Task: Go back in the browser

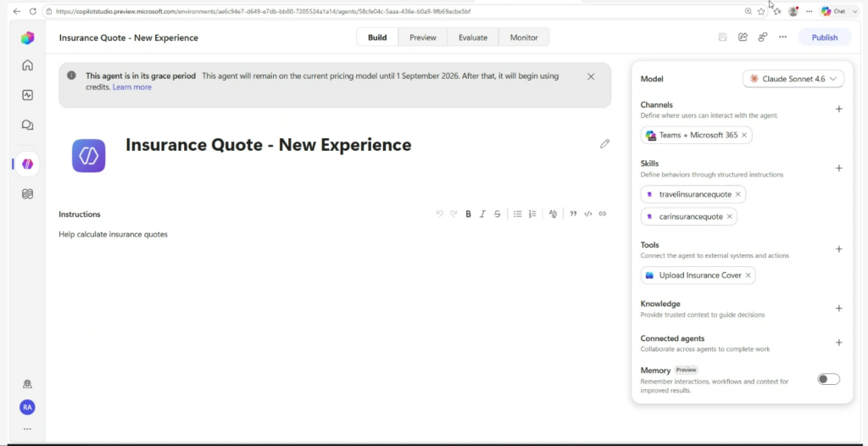Action: (17, 11)
